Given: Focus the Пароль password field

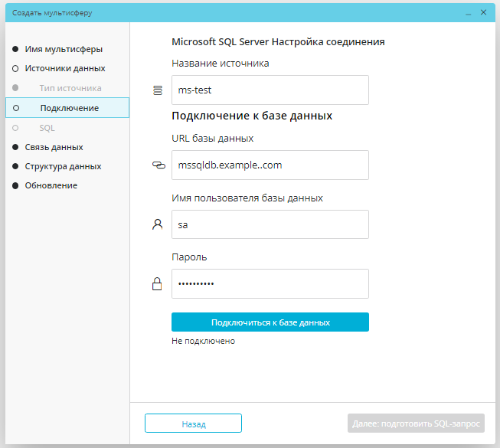Looking at the screenshot, I should coord(270,284).
